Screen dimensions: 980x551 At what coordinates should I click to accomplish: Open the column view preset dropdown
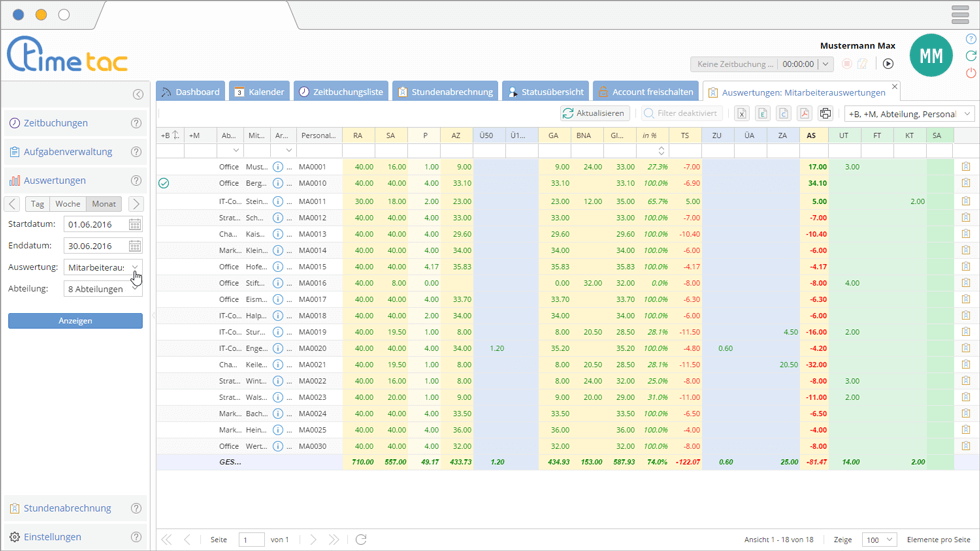click(909, 114)
